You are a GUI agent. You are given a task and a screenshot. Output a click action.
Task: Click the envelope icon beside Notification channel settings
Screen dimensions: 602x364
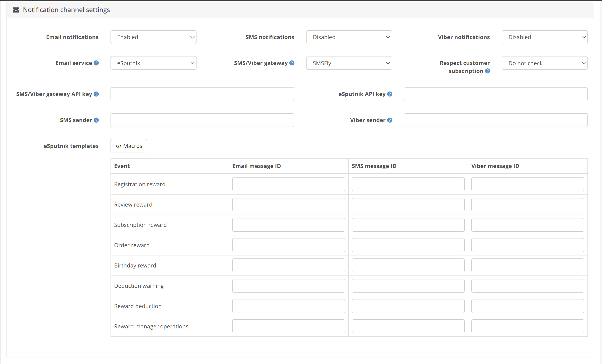click(16, 10)
